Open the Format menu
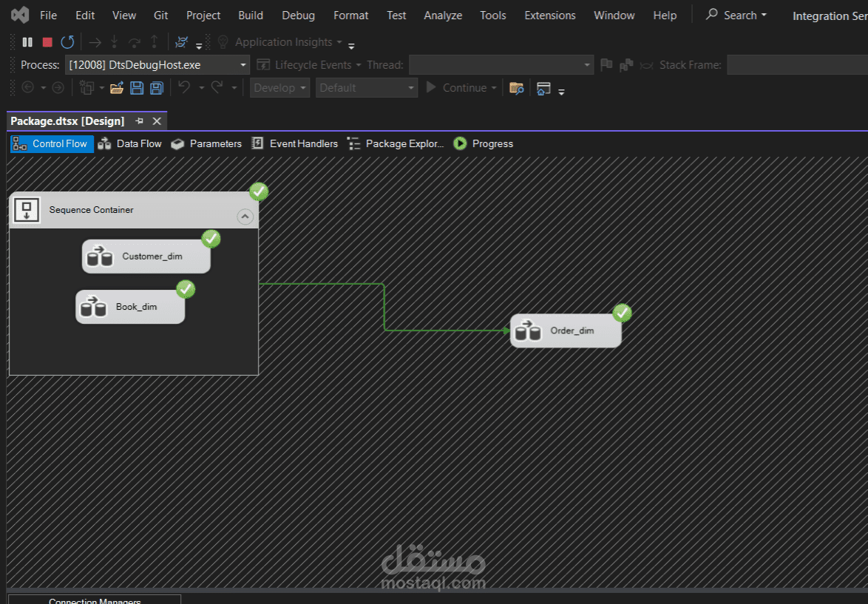Viewport: 868px width, 604px height. click(351, 16)
